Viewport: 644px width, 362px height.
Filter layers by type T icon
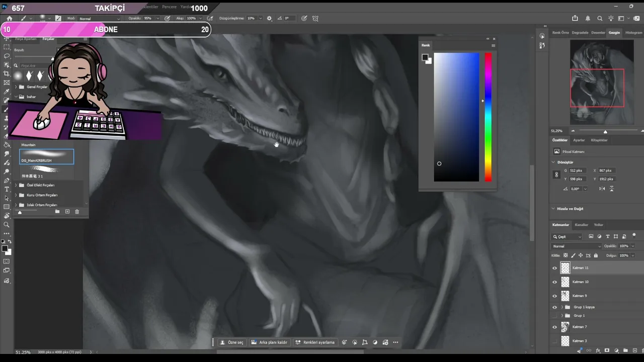[608, 236]
